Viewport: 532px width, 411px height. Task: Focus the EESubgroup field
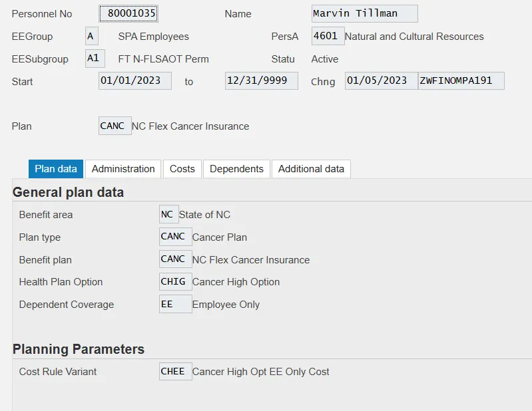(95, 59)
